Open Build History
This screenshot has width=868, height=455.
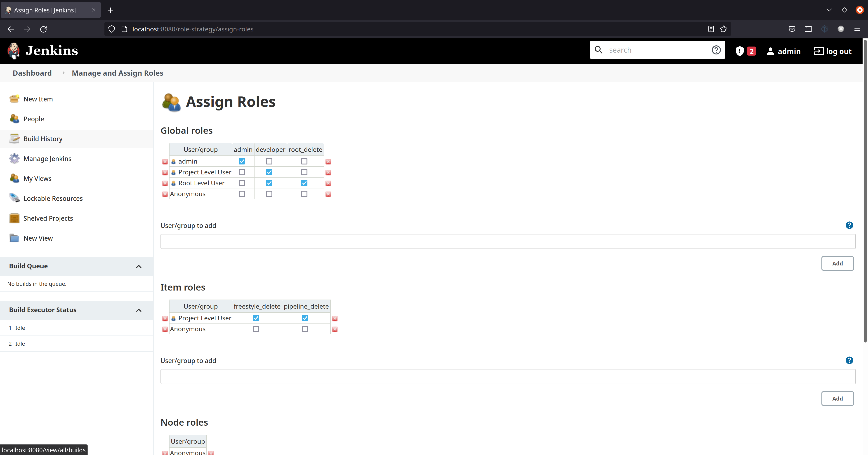tap(43, 138)
